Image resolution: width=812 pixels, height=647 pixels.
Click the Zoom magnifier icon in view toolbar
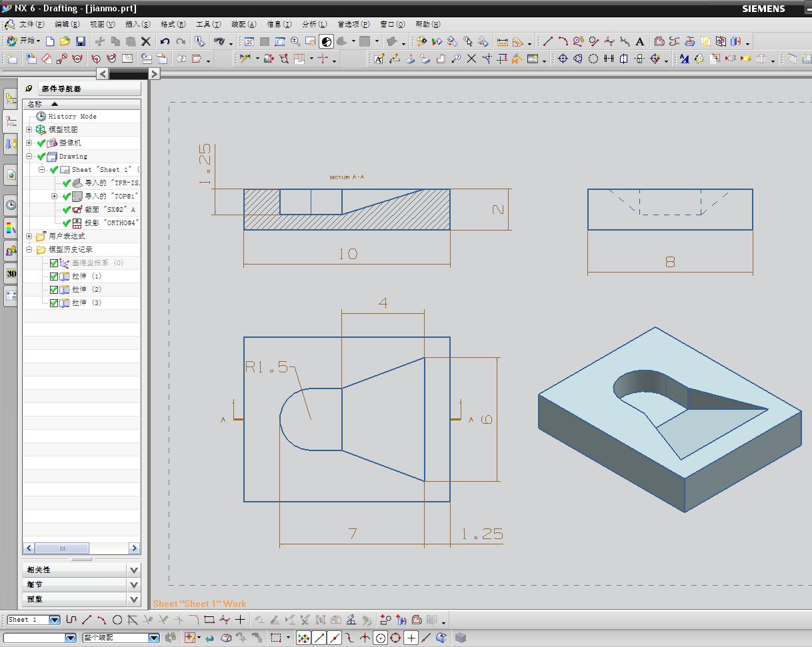coord(295,41)
